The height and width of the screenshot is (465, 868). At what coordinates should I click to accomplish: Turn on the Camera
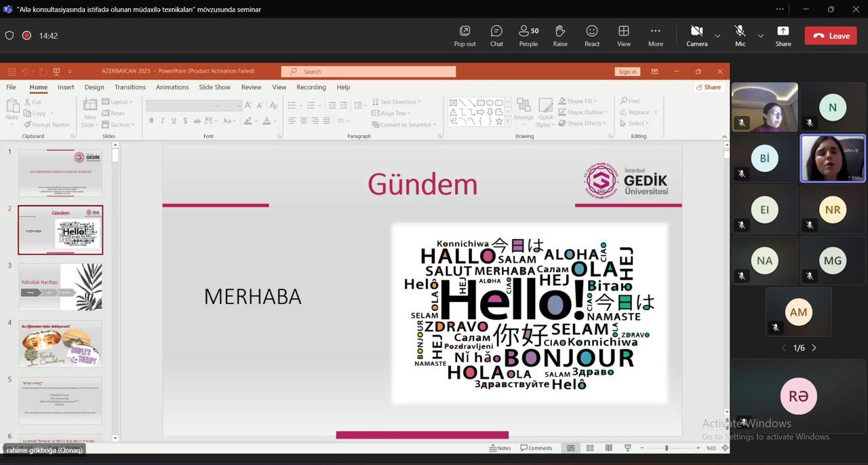coord(696,35)
